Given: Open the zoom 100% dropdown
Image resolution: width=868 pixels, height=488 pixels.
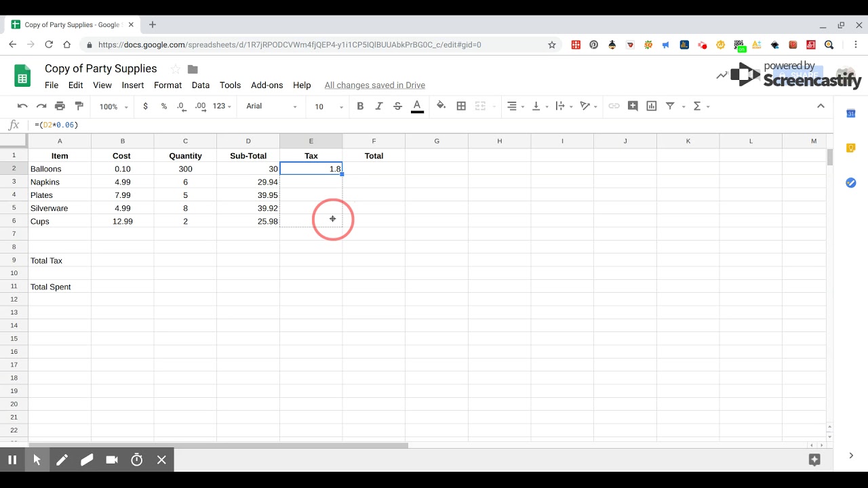Looking at the screenshot, I should click(113, 106).
